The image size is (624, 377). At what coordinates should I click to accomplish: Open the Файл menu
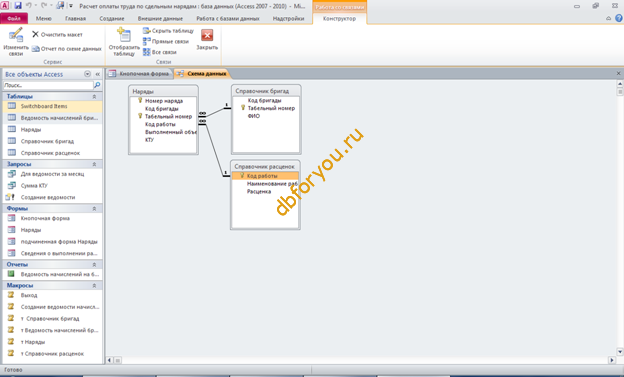point(14,18)
